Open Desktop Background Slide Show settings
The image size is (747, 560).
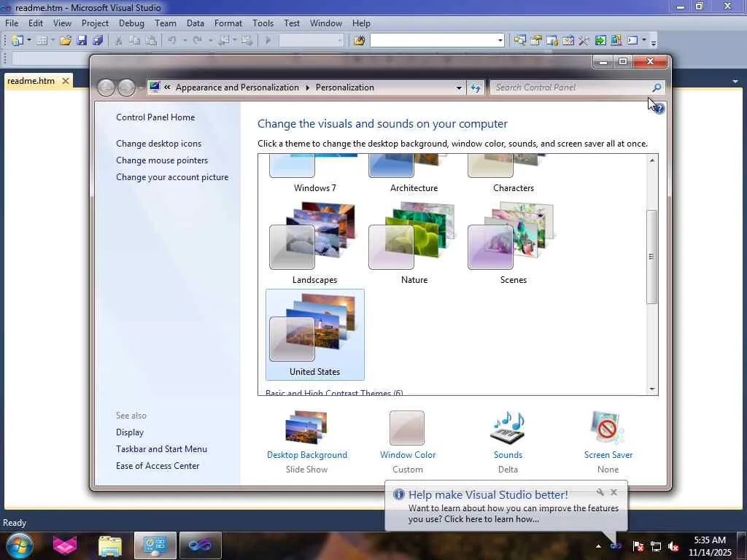tap(307, 441)
